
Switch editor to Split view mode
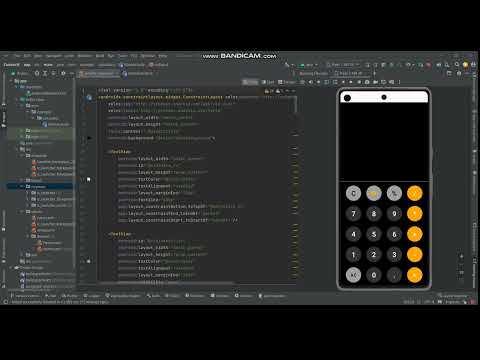pos(268,82)
